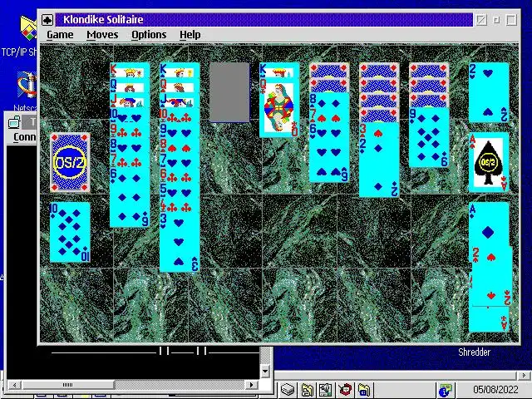The height and width of the screenshot is (399, 532).
Task: Deal from the OS/2 stock deck
Action: pos(70,163)
